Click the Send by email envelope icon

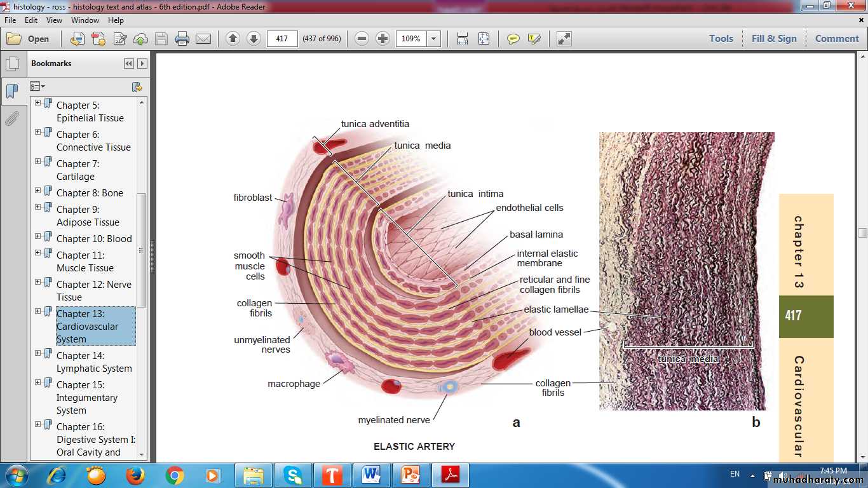point(203,39)
